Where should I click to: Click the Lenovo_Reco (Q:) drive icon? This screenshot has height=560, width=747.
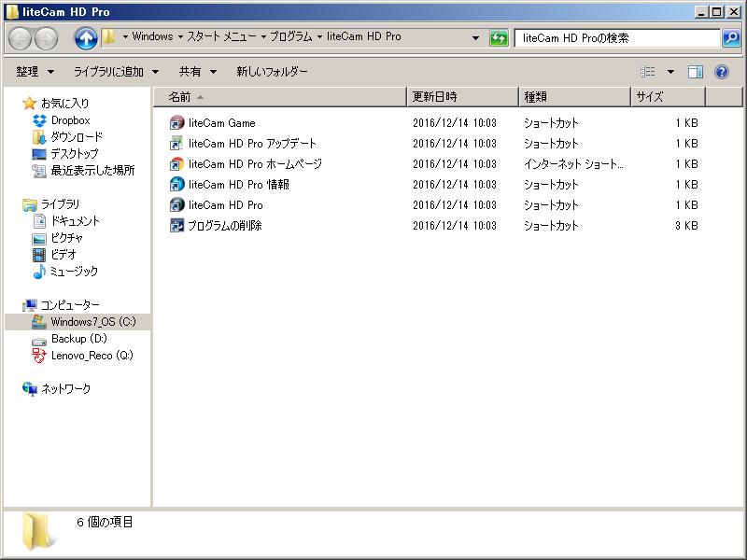coord(39,356)
